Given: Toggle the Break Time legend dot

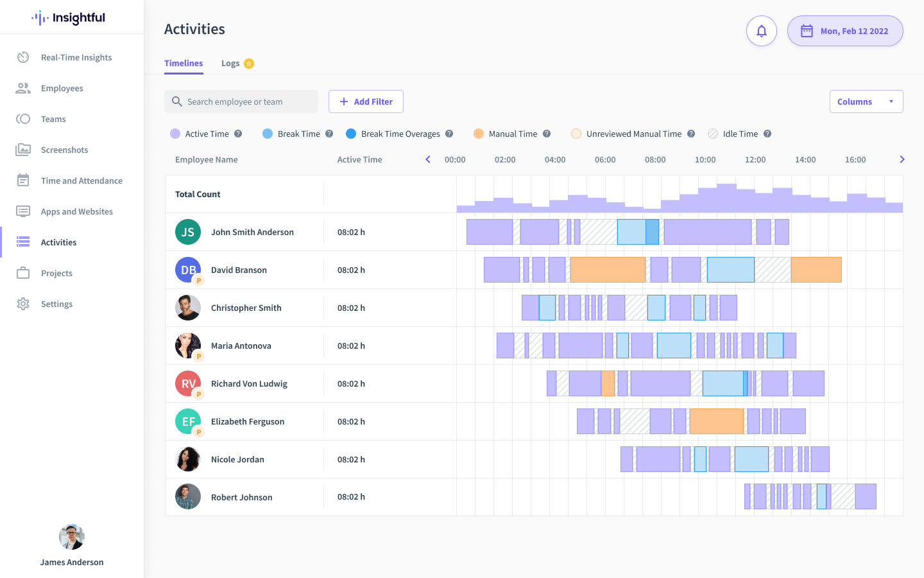Looking at the screenshot, I should click(x=268, y=134).
